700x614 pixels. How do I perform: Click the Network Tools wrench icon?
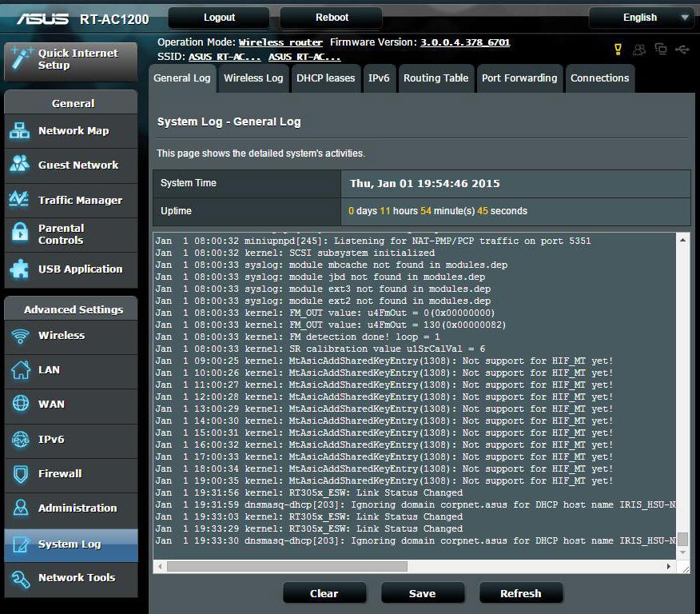click(x=21, y=578)
